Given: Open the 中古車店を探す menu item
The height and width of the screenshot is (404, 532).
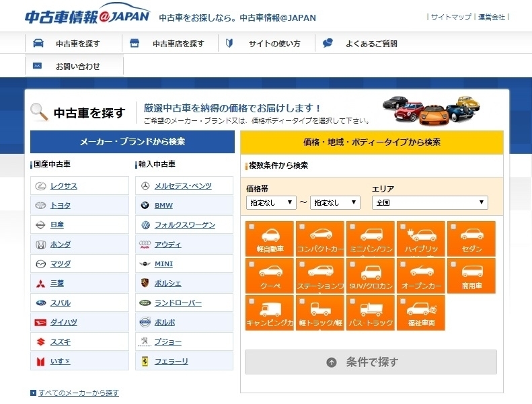Looking at the screenshot, I should 170,44.
